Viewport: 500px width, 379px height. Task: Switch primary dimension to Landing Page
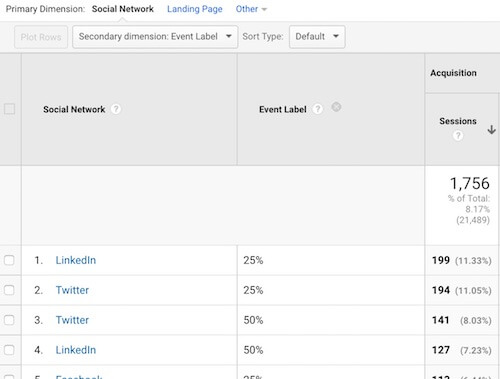coord(195,9)
